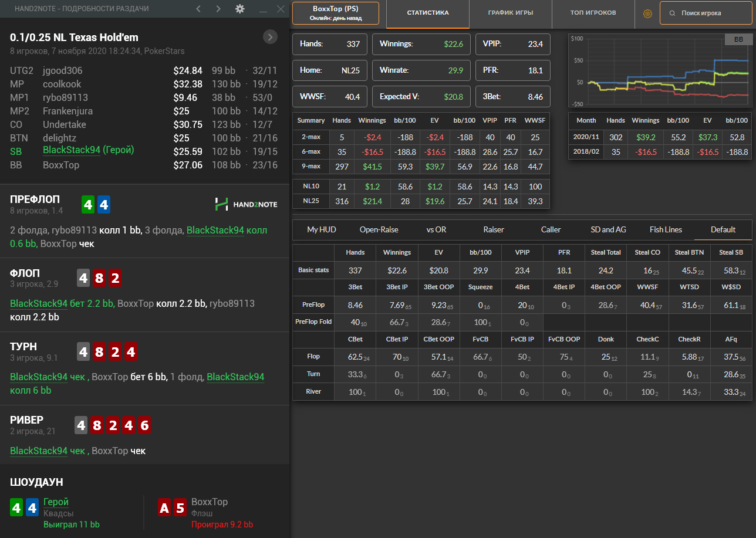Image resolution: width=756 pixels, height=538 pixels.
Task: Select player jgood306 in the list
Action: point(63,70)
